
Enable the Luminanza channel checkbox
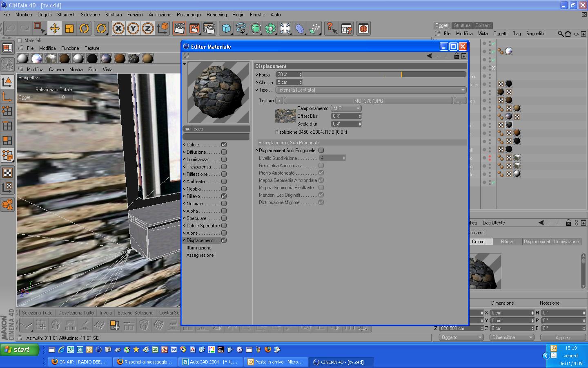coord(224,159)
